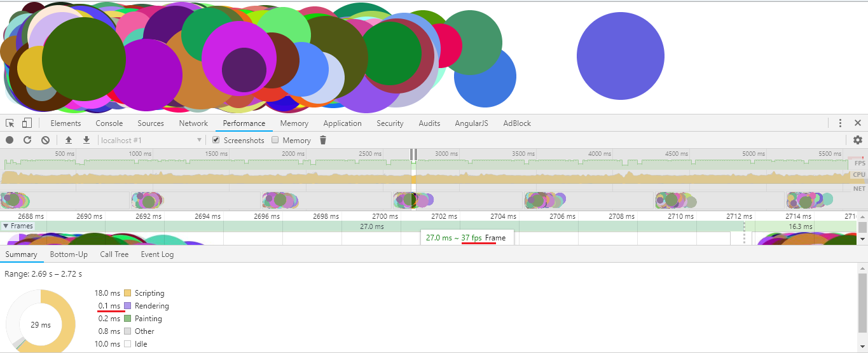The width and height of the screenshot is (868, 353).
Task: Close the DevTools panel
Action: pos(858,123)
